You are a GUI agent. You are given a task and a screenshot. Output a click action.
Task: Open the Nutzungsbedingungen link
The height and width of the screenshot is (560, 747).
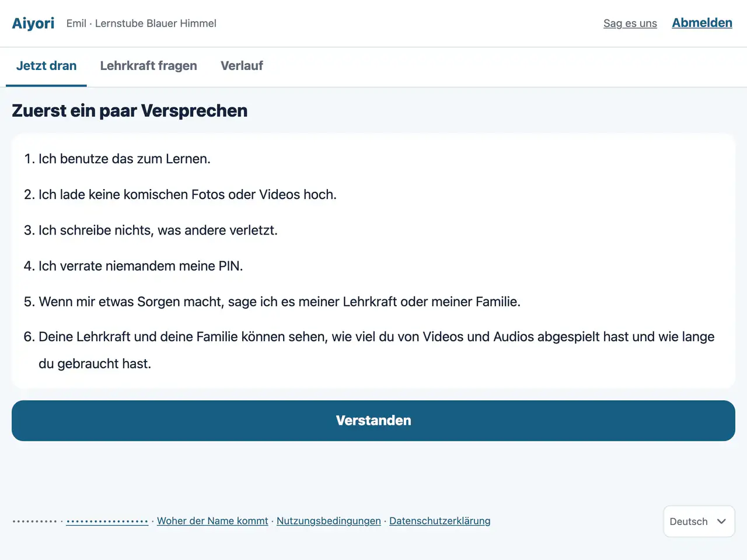coord(329,521)
